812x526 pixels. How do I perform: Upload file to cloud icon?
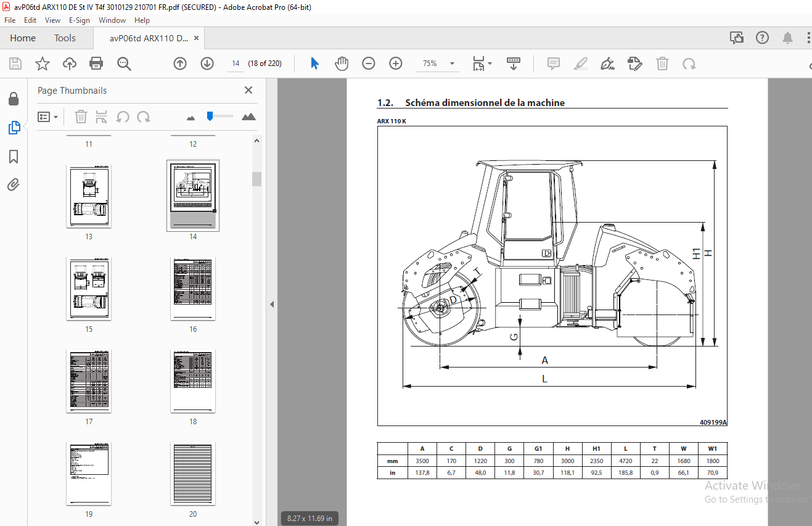point(69,64)
